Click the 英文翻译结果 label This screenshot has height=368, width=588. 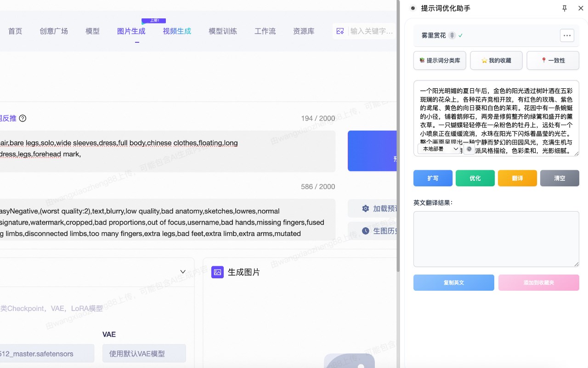pyautogui.click(x=433, y=202)
